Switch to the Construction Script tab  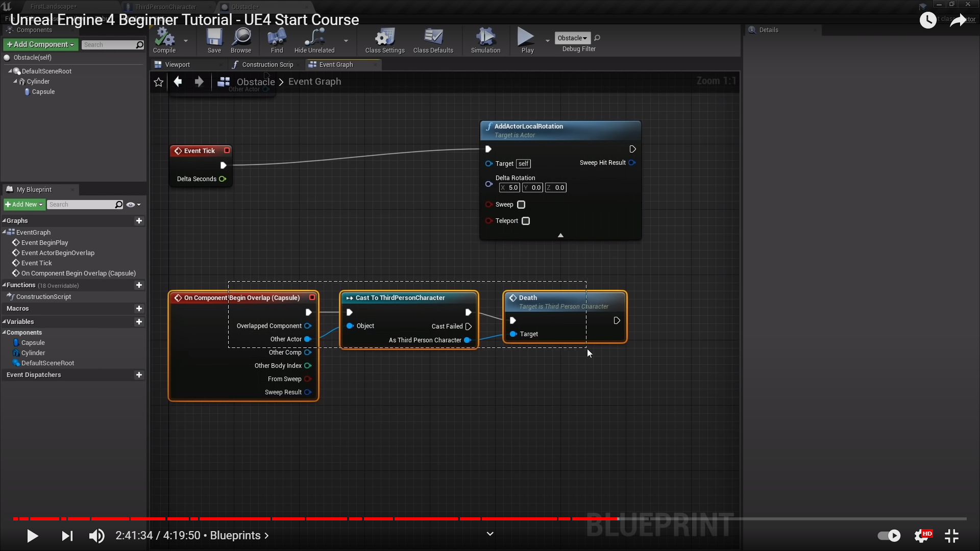(x=267, y=65)
